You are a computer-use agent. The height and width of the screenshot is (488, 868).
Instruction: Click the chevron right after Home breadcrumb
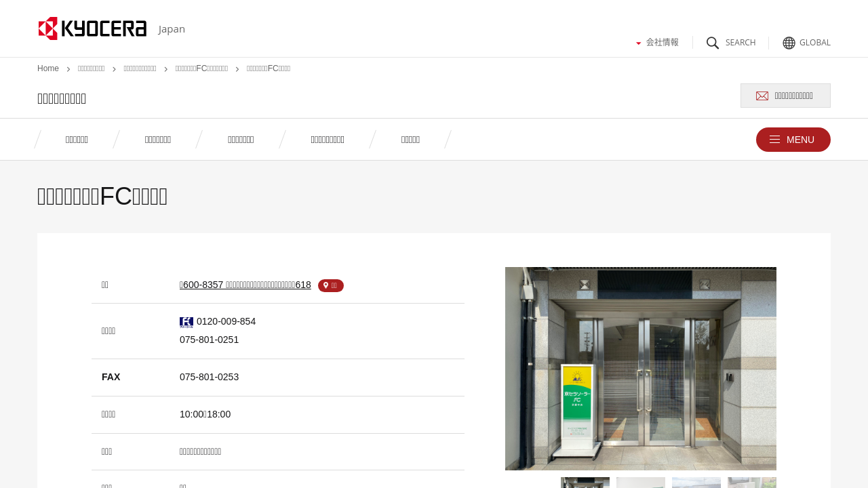pos(68,69)
